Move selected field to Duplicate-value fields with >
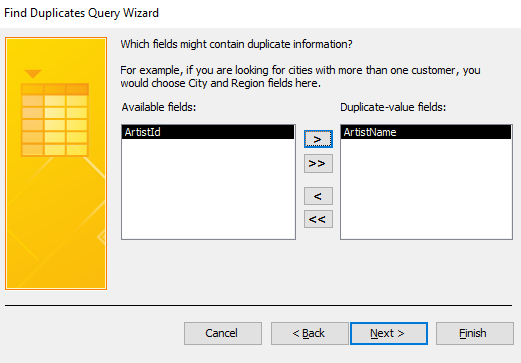Screen dimensions: 521x363 318,139
